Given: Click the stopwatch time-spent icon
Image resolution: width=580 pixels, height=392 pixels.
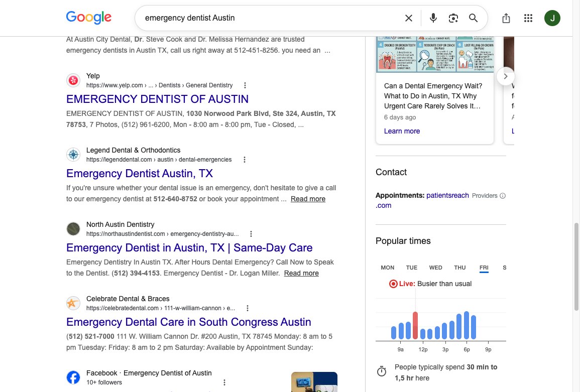Looking at the screenshot, I should 381,371.
